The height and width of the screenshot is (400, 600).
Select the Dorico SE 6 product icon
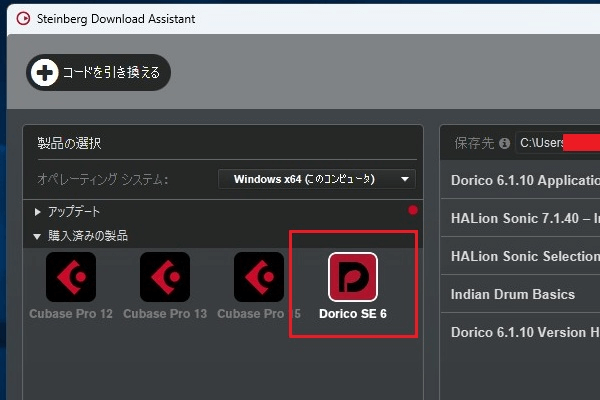(x=353, y=277)
